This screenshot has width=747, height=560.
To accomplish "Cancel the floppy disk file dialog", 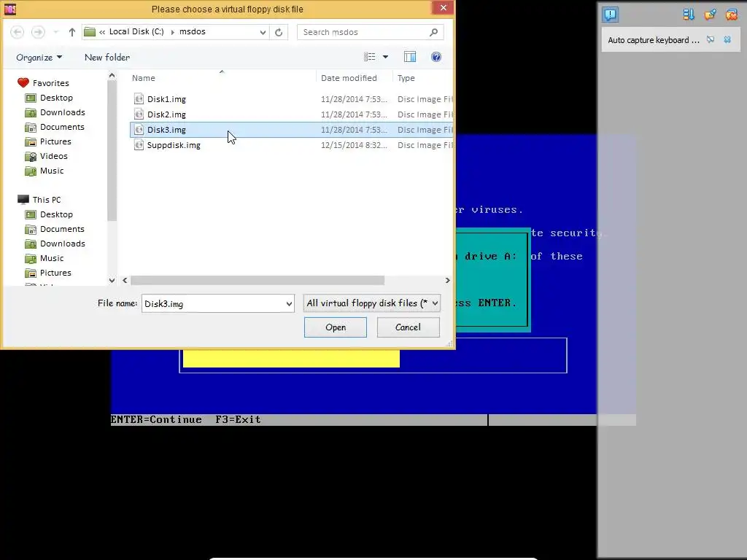I will pyautogui.click(x=408, y=327).
